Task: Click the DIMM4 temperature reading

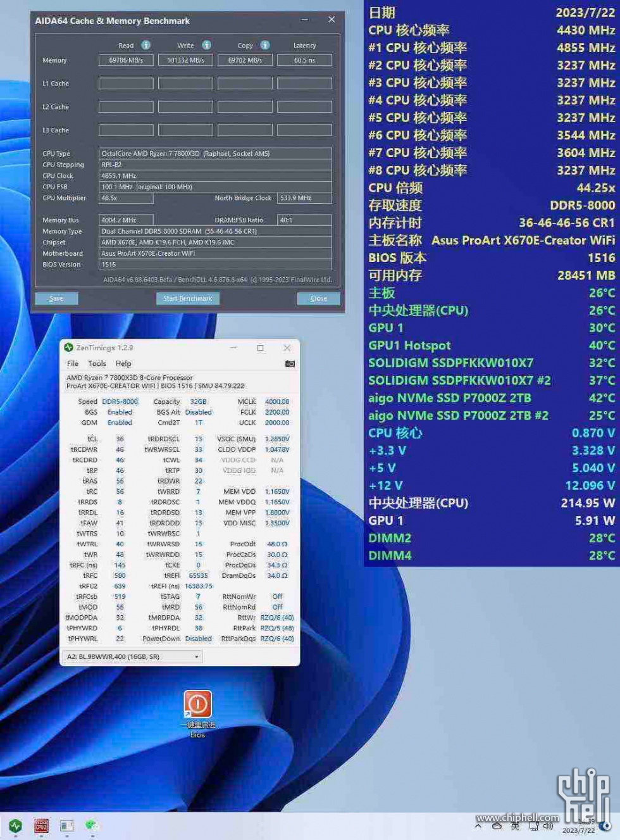Action: click(602, 556)
